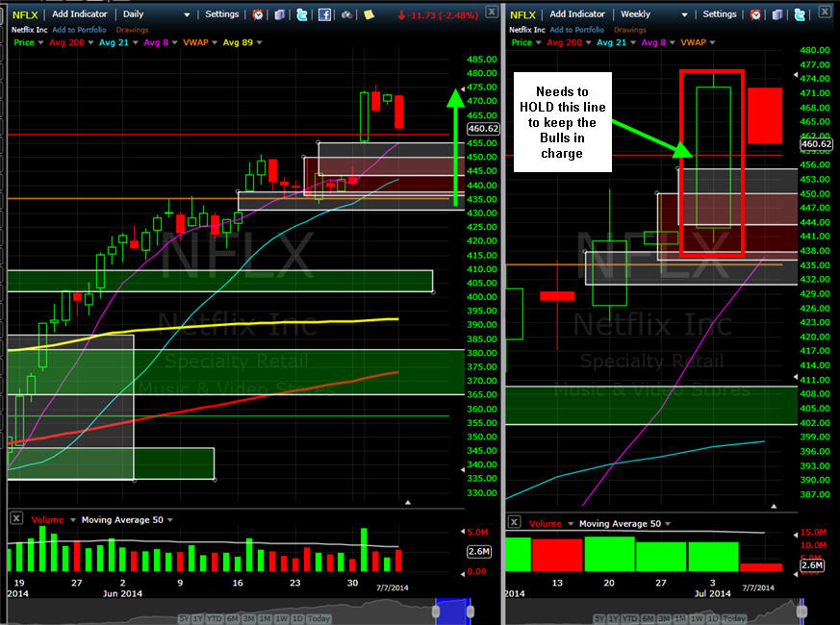840x625 pixels.
Task: Share Weekly chart via Twitter icon
Action: pyautogui.click(x=800, y=14)
